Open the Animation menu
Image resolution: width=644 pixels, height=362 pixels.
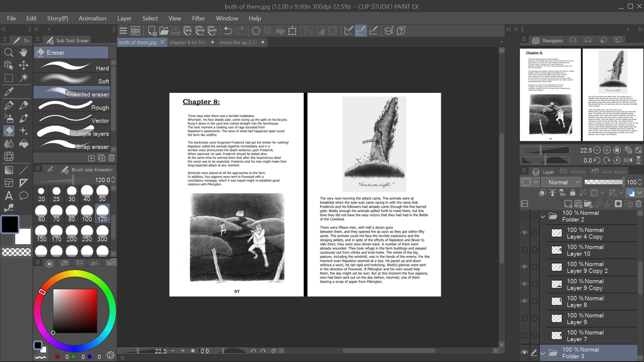pos(93,19)
